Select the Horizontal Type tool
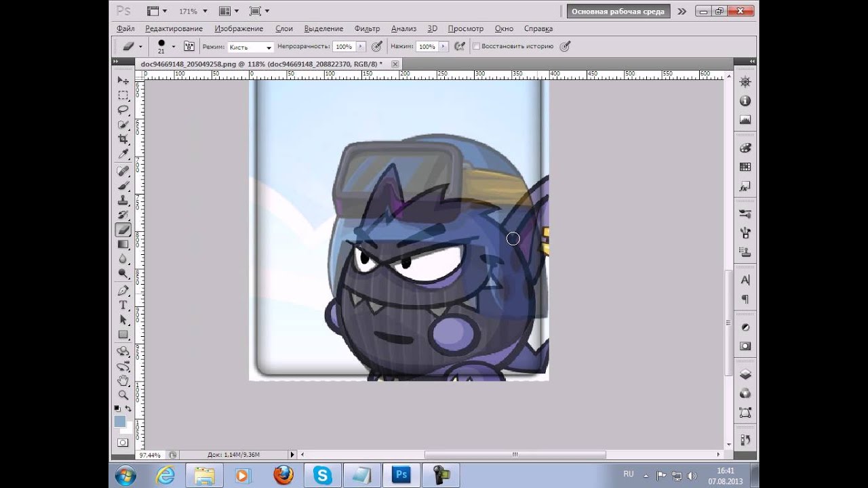Screen dimensions: 868x488 (123, 305)
